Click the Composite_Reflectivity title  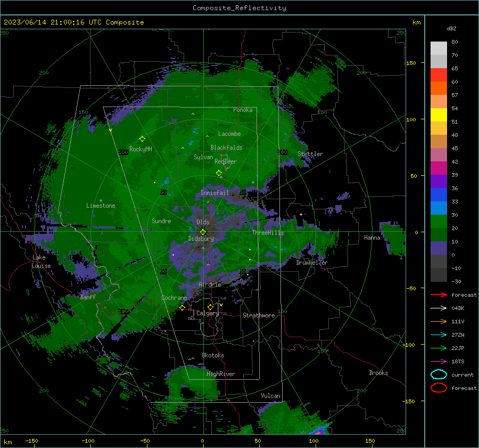point(240,8)
